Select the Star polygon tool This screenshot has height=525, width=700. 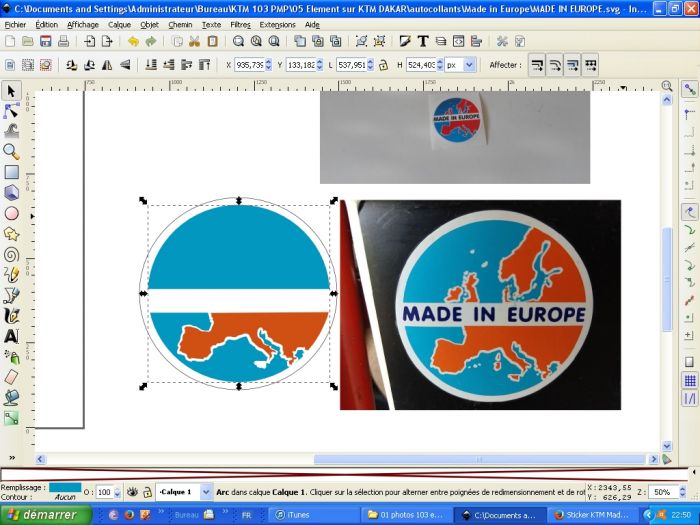pyautogui.click(x=11, y=234)
